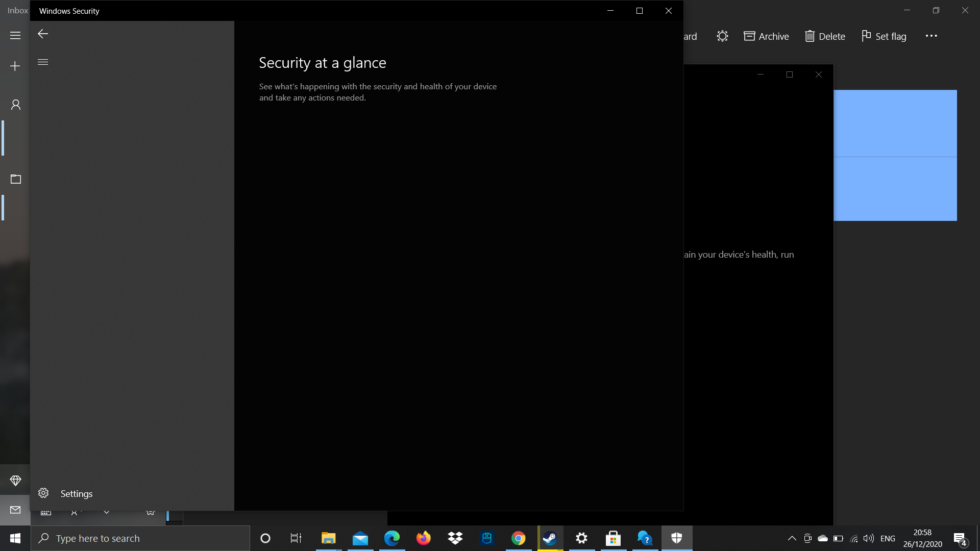Check battery status icon in tray

[838, 538]
